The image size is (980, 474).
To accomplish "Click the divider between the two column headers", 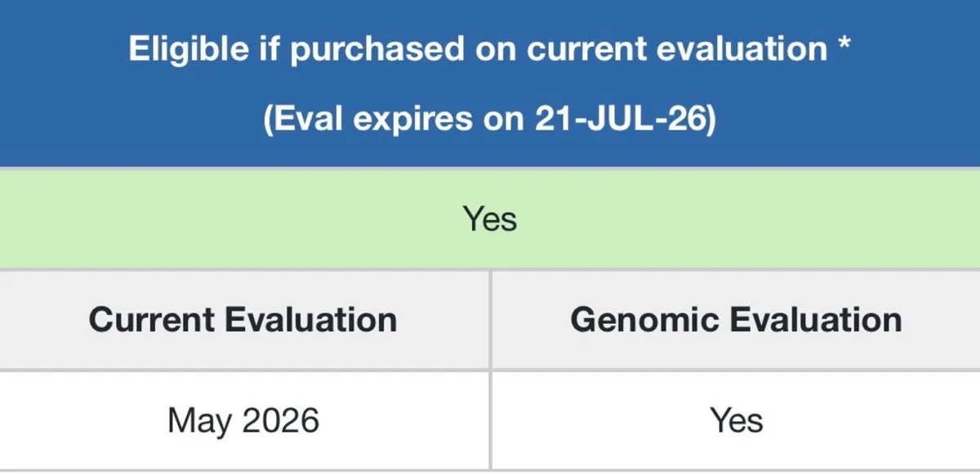I will pyautogui.click(x=490, y=319).
